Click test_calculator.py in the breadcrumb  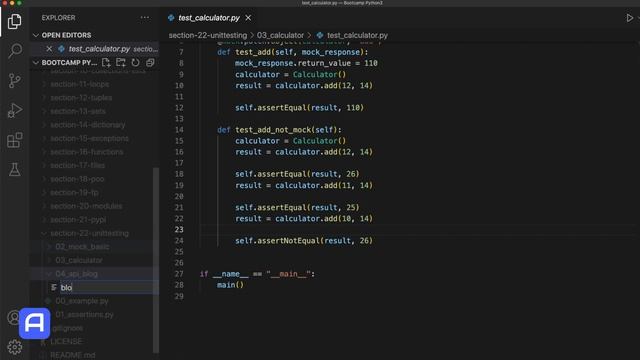pos(357,36)
